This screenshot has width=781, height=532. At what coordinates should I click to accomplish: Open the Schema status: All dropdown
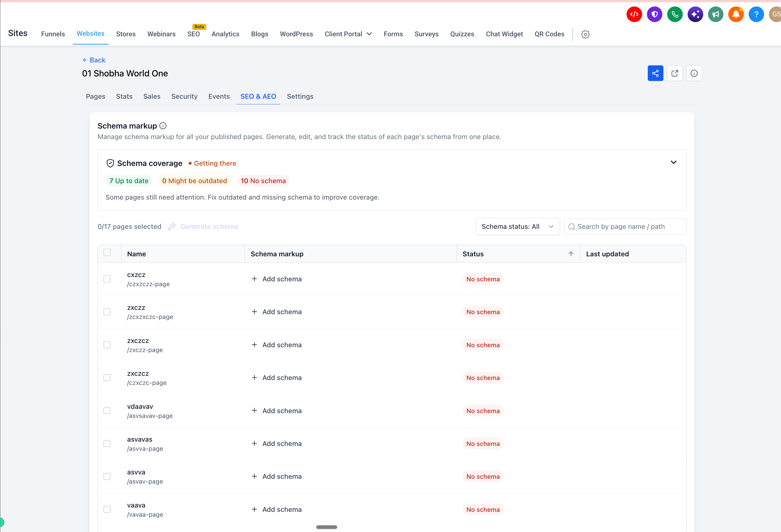point(518,227)
